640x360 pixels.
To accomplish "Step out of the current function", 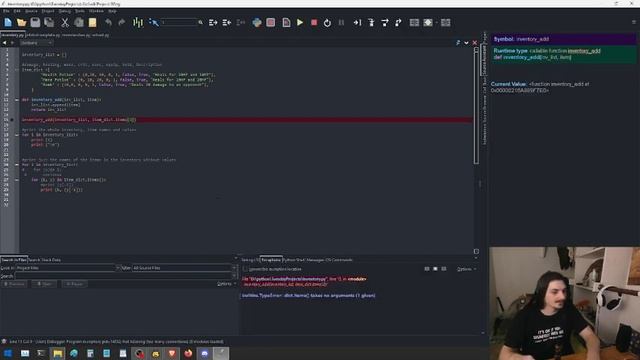I will point(398,22).
